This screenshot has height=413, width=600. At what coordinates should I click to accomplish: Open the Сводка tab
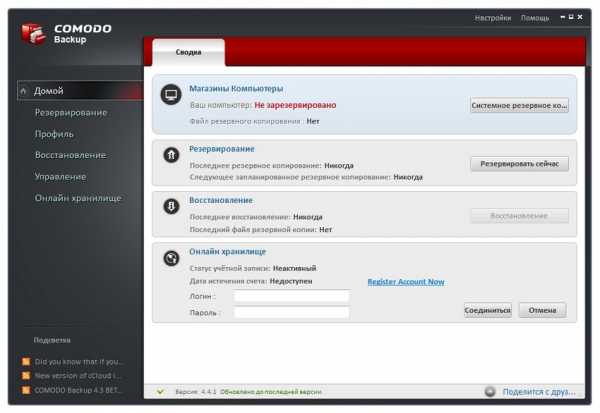coord(188,52)
